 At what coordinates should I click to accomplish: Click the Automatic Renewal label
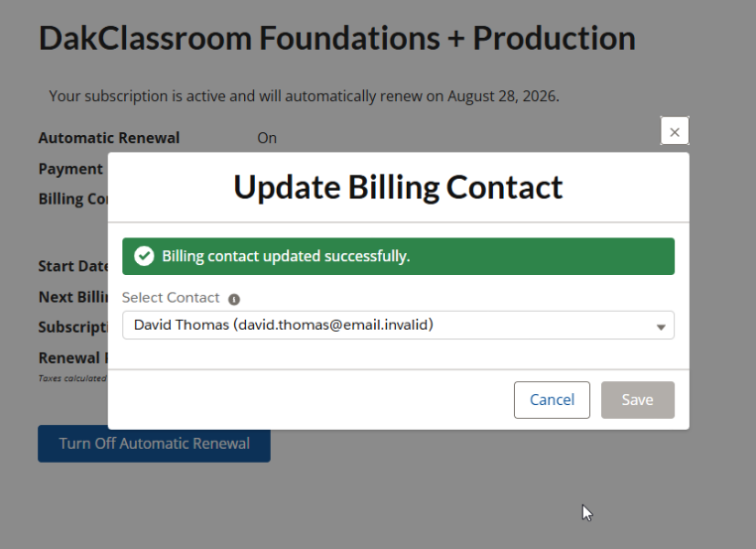tap(109, 138)
